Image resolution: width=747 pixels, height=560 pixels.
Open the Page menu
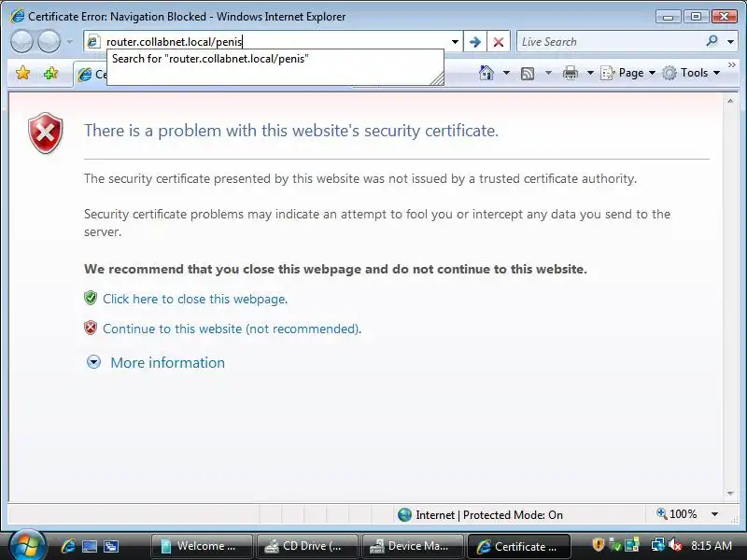coord(627,73)
